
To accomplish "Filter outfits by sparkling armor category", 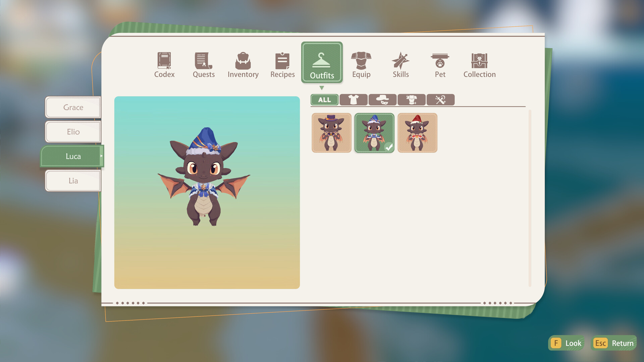I will click(x=411, y=100).
